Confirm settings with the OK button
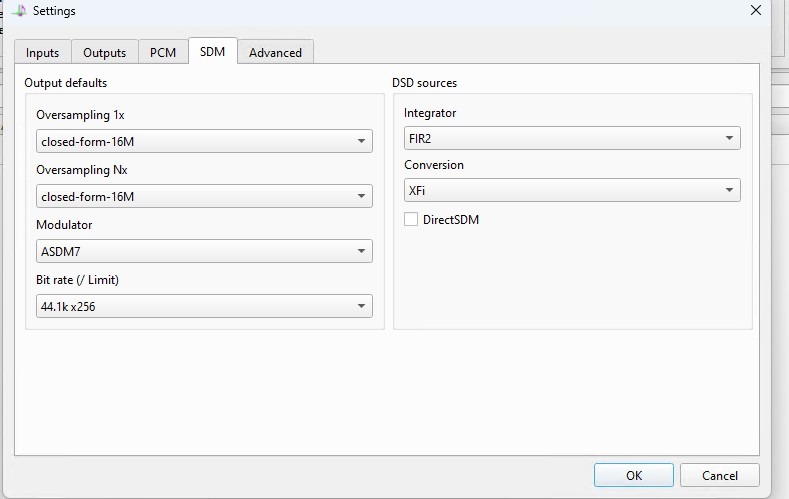This screenshot has width=789, height=499. click(x=634, y=475)
